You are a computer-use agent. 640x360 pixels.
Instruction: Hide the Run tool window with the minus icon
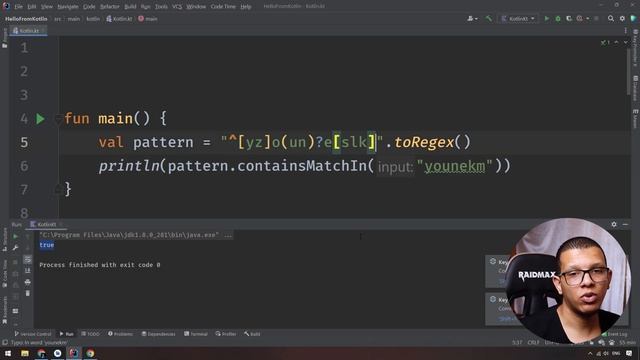pos(625,224)
